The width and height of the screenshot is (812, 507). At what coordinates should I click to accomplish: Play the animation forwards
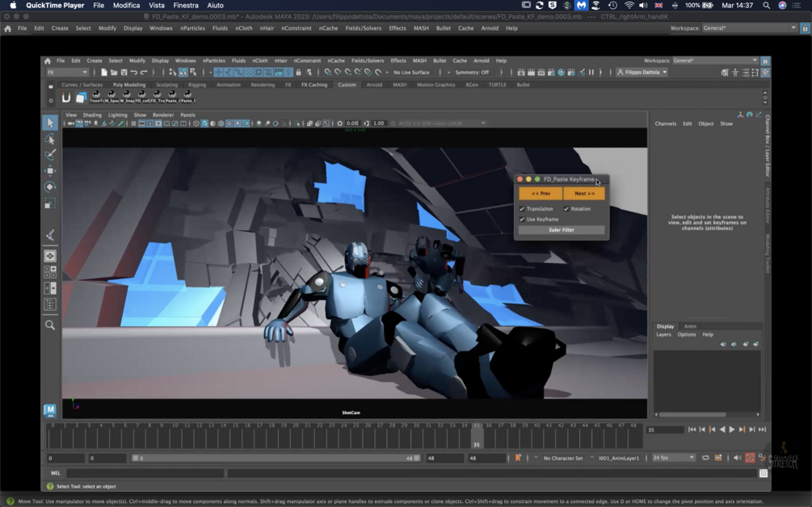coord(732,429)
